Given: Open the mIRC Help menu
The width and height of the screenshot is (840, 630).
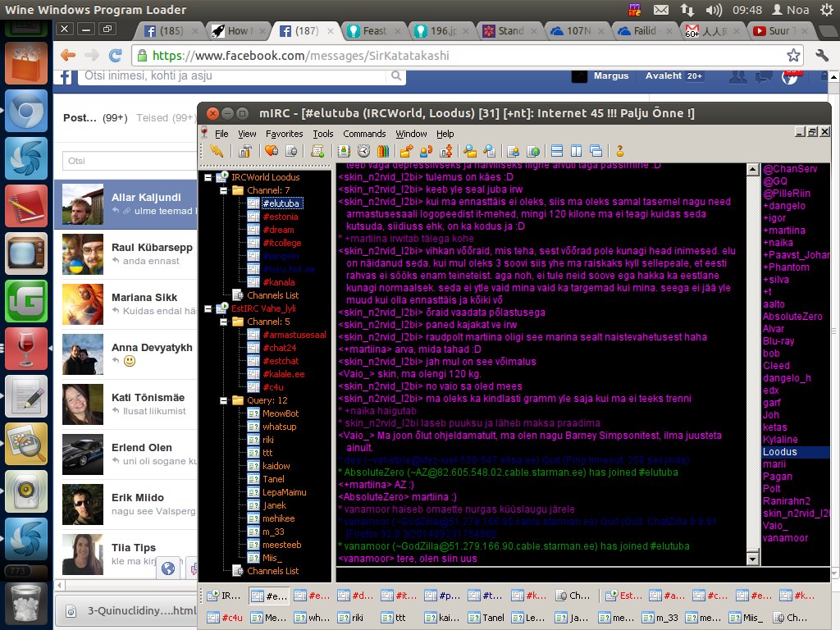Looking at the screenshot, I should [x=445, y=134].
